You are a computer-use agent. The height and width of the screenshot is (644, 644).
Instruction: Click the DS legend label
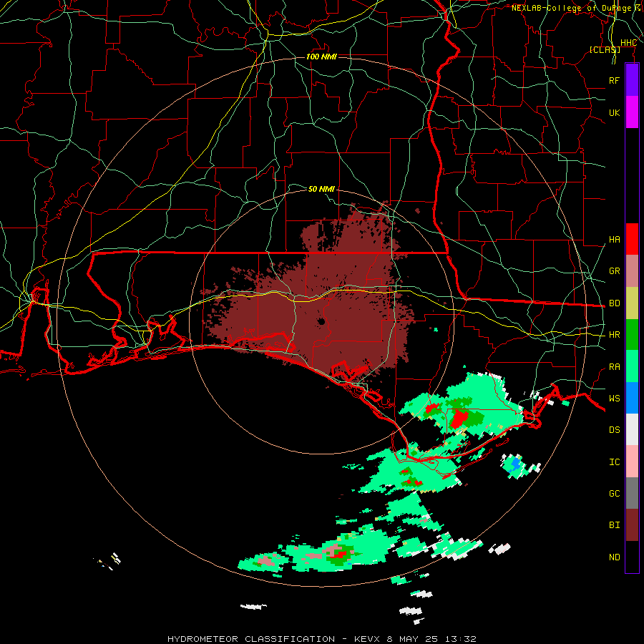coord(614,430)
